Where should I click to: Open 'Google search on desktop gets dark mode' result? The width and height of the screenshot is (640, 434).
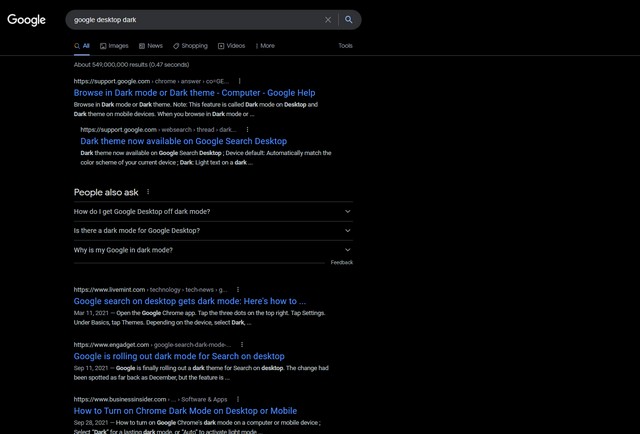[x=190, y=301]
